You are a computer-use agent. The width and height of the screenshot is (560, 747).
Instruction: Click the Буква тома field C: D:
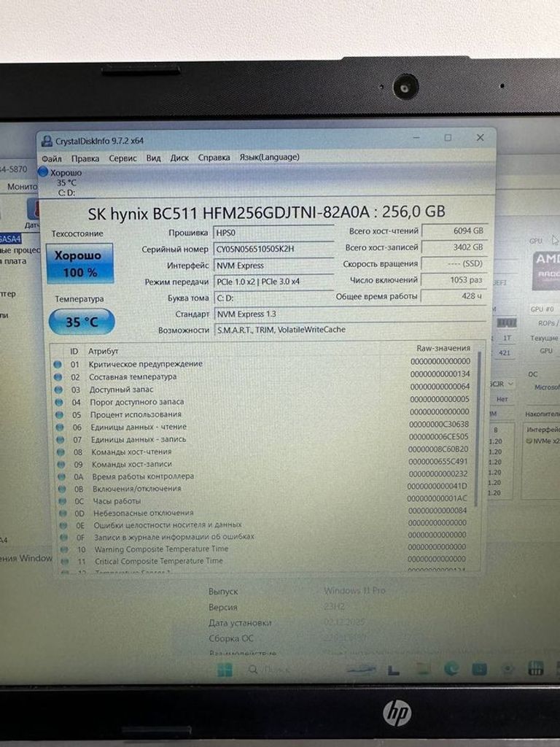(x=273, y=298)
